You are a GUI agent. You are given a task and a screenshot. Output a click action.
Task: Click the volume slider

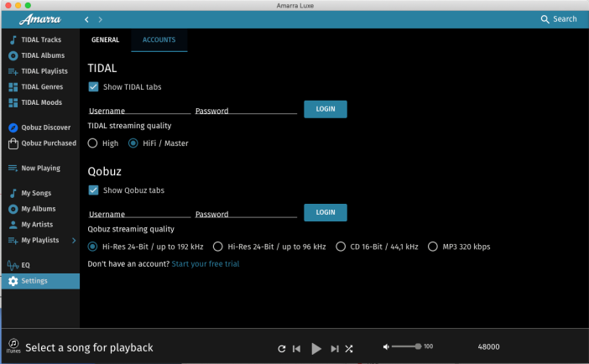(405, 346)
